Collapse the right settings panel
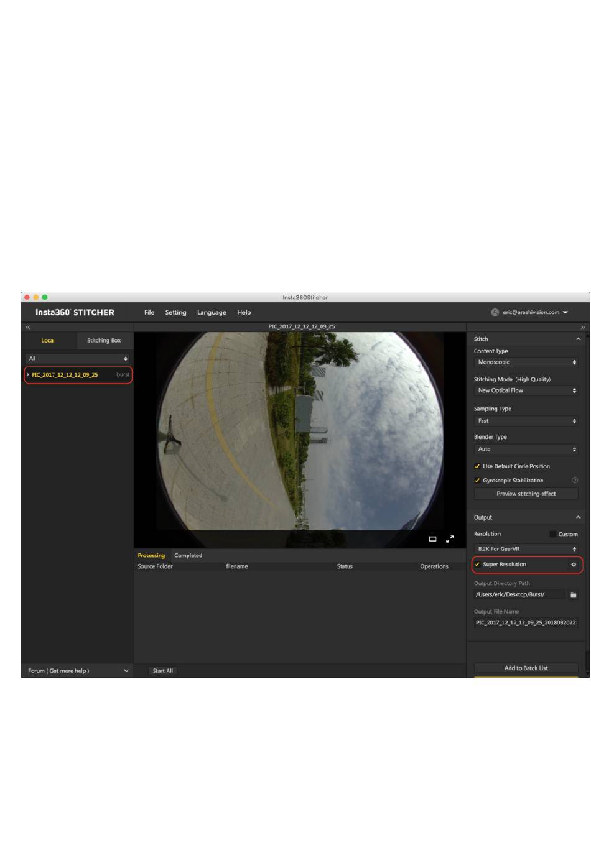The image size is (591, 868). (583, 327)
